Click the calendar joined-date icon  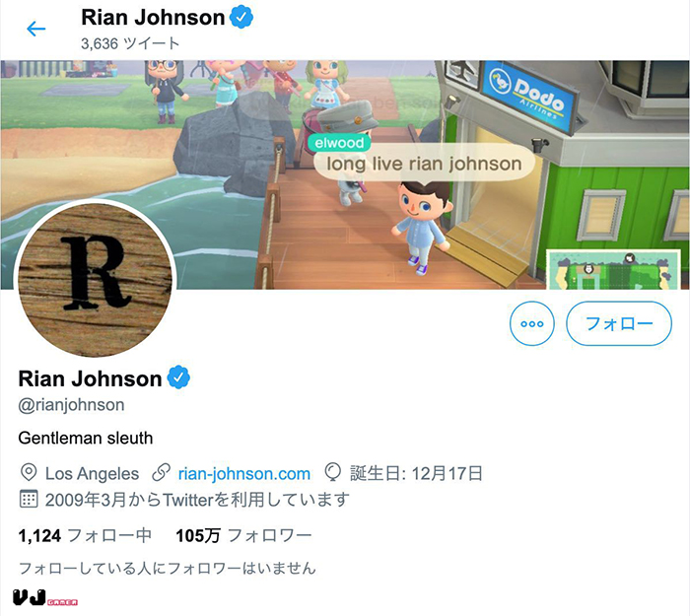click(29, 499)
